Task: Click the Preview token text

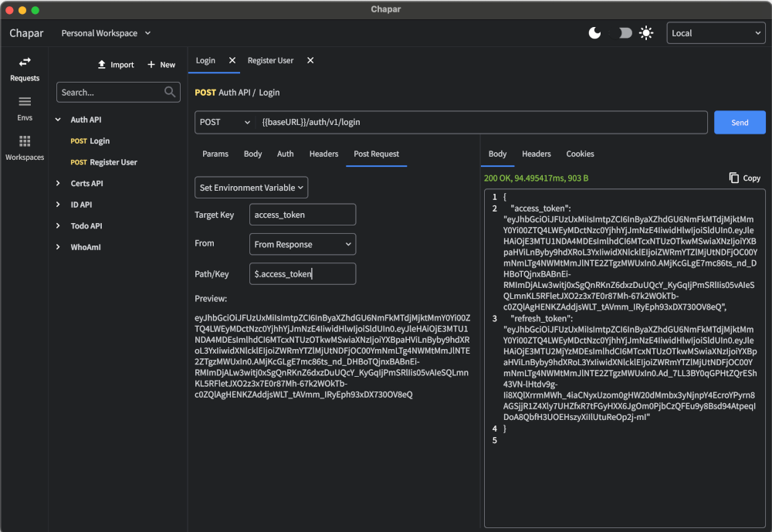Action: coord(332,356)
